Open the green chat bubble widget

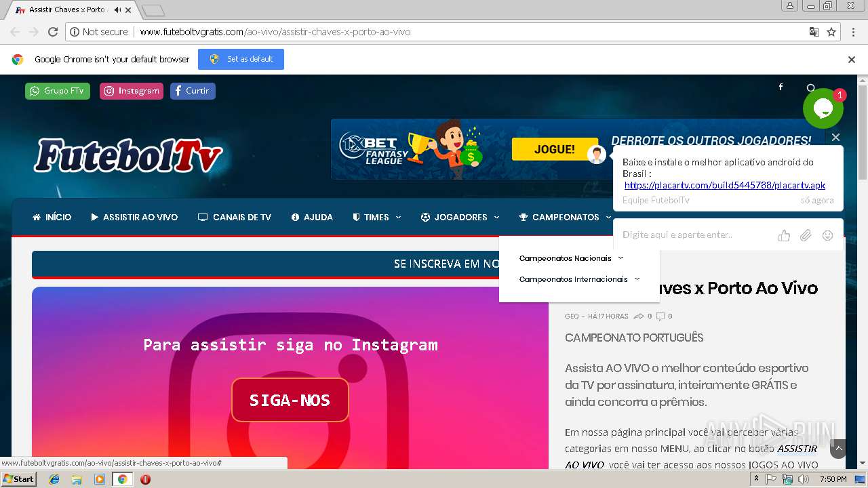point(823,108)
